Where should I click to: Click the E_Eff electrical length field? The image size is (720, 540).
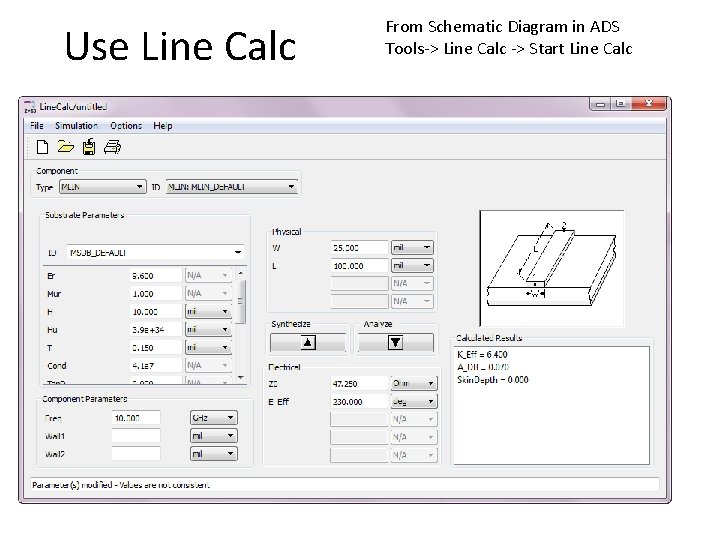[359, 401]
